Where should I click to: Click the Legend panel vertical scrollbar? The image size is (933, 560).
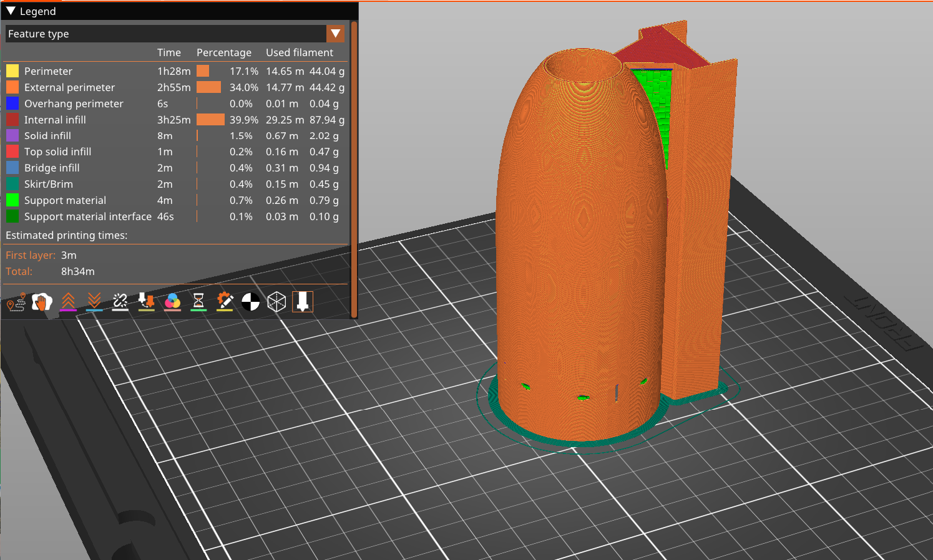[x=354, y=169]
